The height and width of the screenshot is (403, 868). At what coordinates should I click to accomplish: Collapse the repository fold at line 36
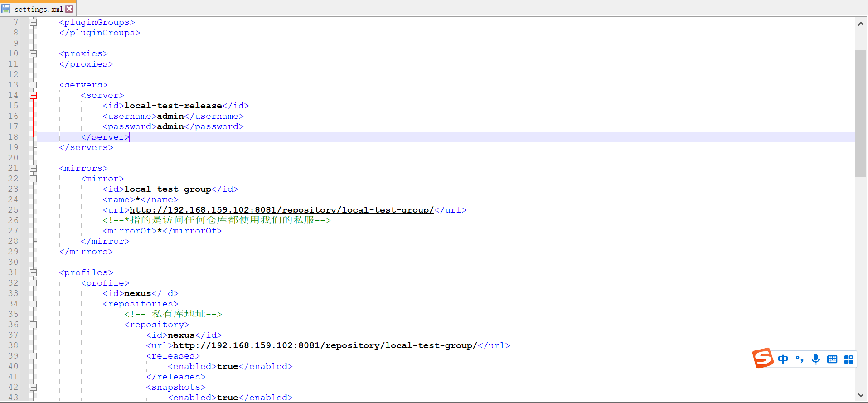(33, 325)
